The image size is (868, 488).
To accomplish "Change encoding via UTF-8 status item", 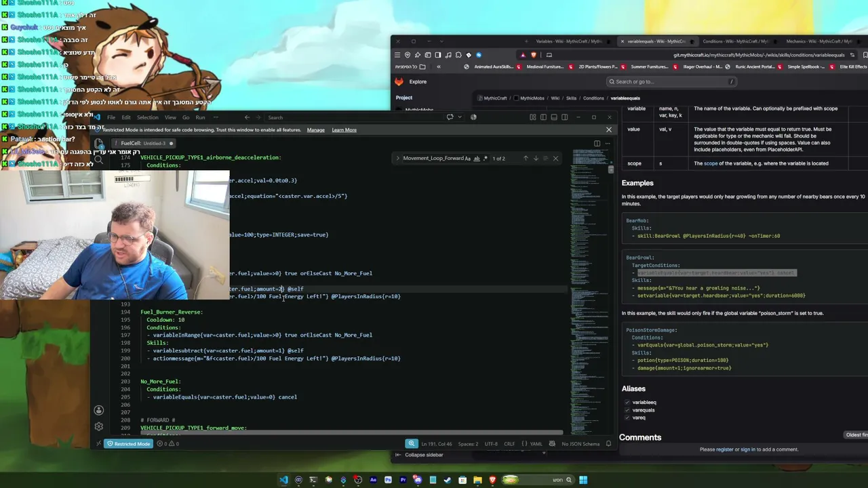I will [x=491, y=444].
